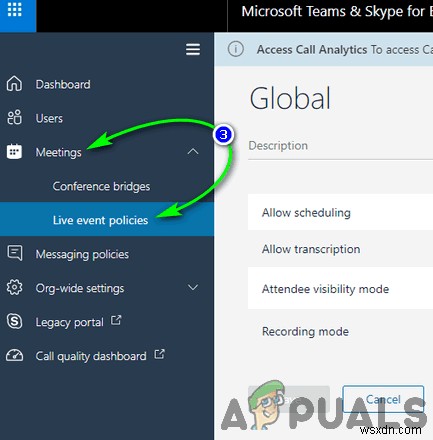Collapse the sidebar with the hamburger icon

point(193,50)
